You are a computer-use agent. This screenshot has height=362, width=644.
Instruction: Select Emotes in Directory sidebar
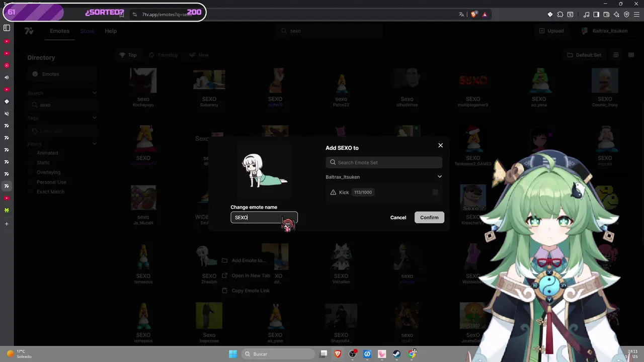click(x=62, y=74)
